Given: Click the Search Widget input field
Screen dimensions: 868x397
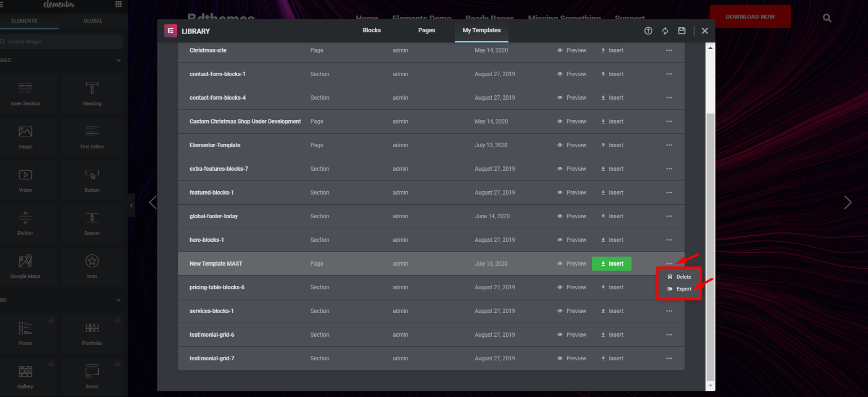Looking at the screenshot, I should pos(62,42).
